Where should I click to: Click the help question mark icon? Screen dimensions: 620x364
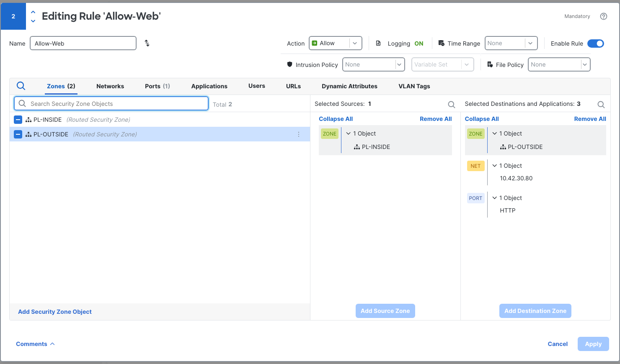604,16
